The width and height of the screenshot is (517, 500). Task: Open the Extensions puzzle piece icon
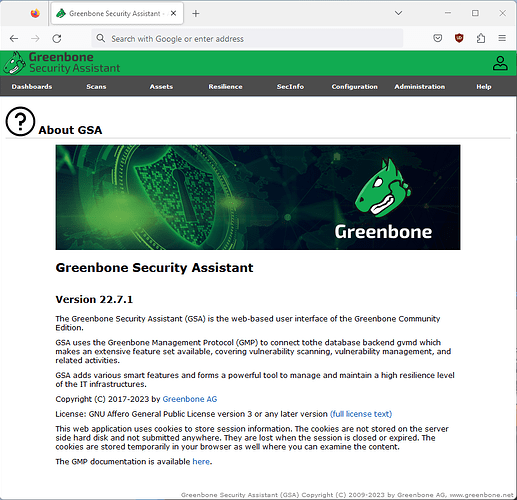pos(481,38)
